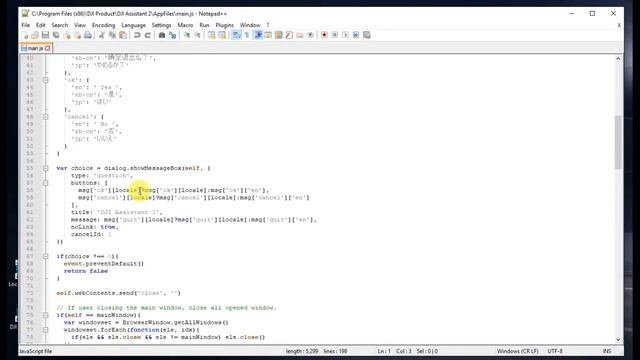Viewport: 640px width, 360px height.
Task: Click the Stop Recording macro icon
Action: [335, 36]
